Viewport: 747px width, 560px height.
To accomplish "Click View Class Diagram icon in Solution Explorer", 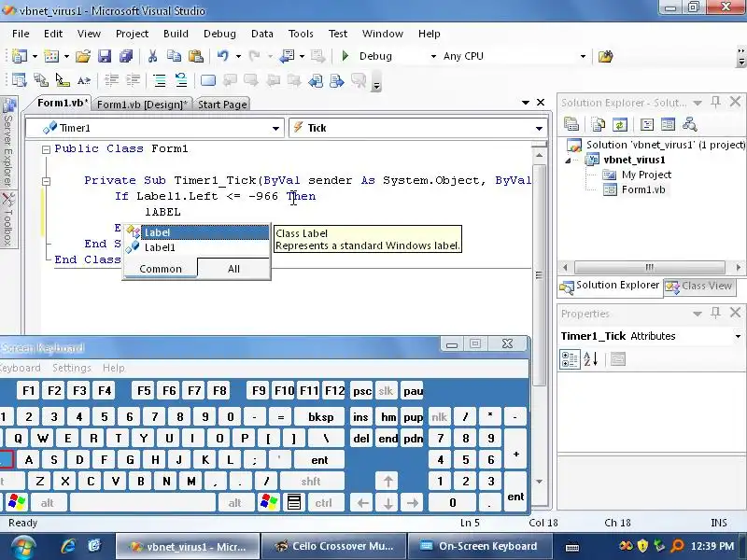I will (689, 125).
